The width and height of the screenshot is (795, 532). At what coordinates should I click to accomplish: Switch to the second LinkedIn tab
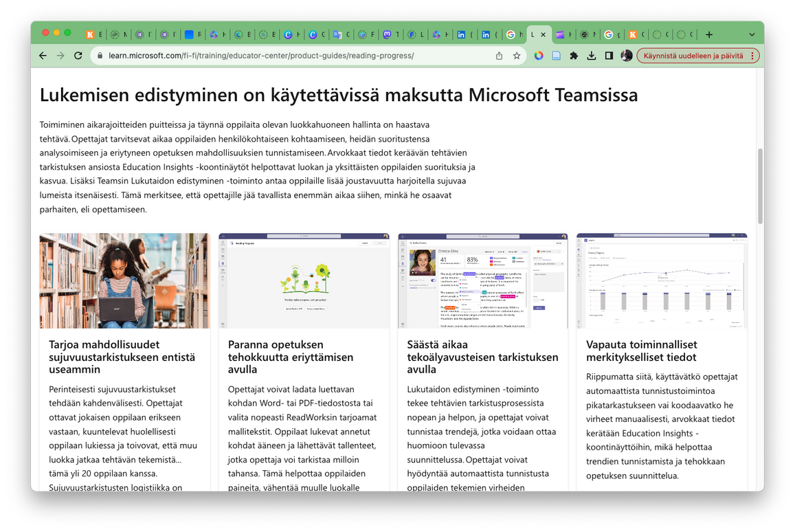click(x=491, y=34)
